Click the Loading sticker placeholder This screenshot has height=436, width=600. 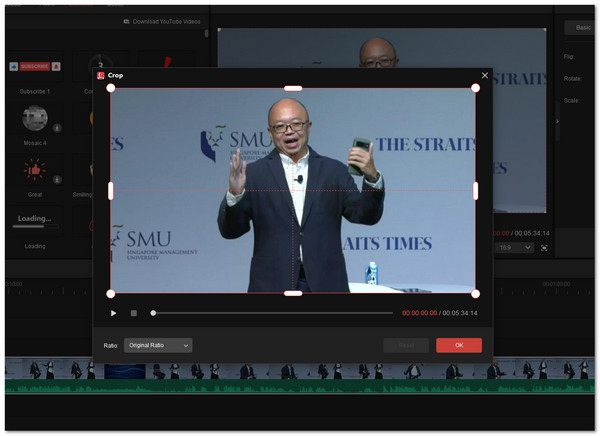pyautogui.click(x=35, y=222)
